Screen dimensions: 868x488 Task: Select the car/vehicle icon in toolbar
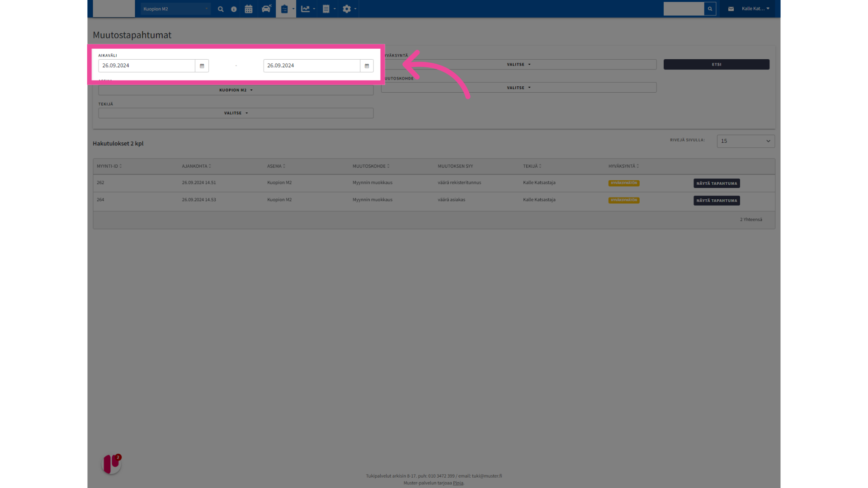[x=266, y=9]
